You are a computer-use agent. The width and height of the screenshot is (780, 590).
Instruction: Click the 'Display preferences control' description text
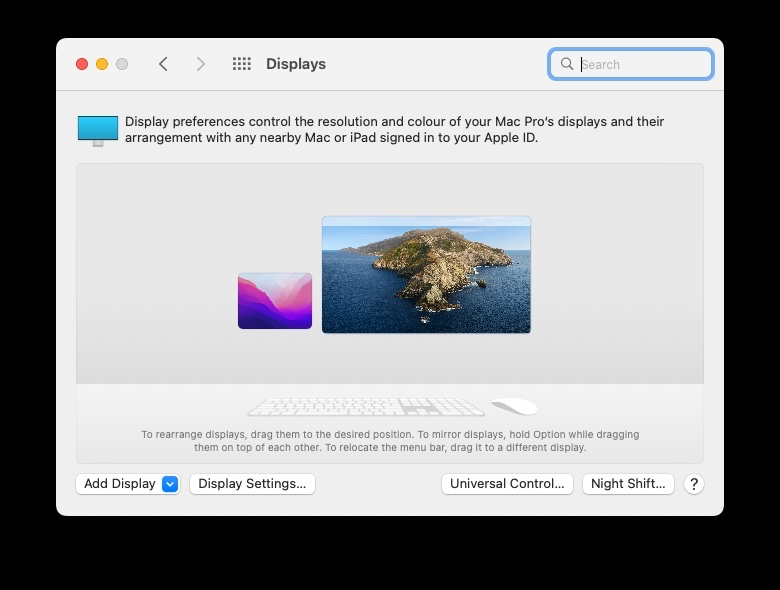click(394, 129)
